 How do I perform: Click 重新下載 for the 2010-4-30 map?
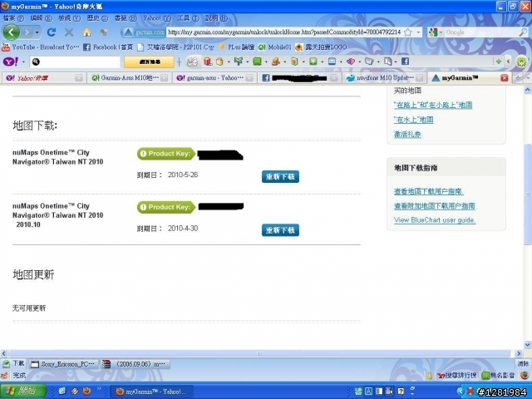click(280, 230)
